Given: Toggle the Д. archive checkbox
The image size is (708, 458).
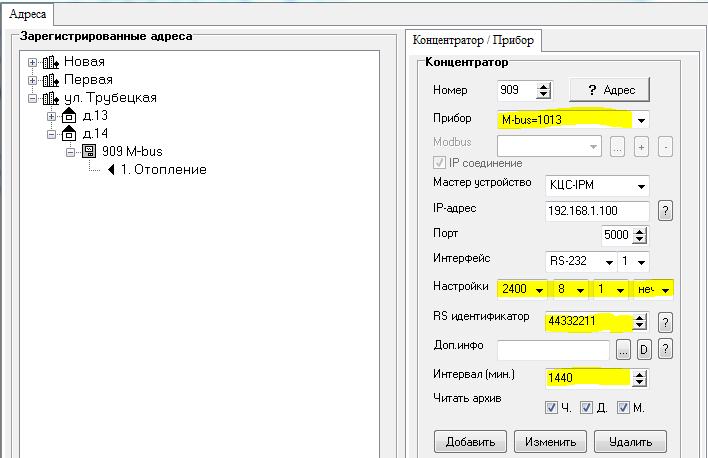Looking at the screenshot, I should pos(587,407).
